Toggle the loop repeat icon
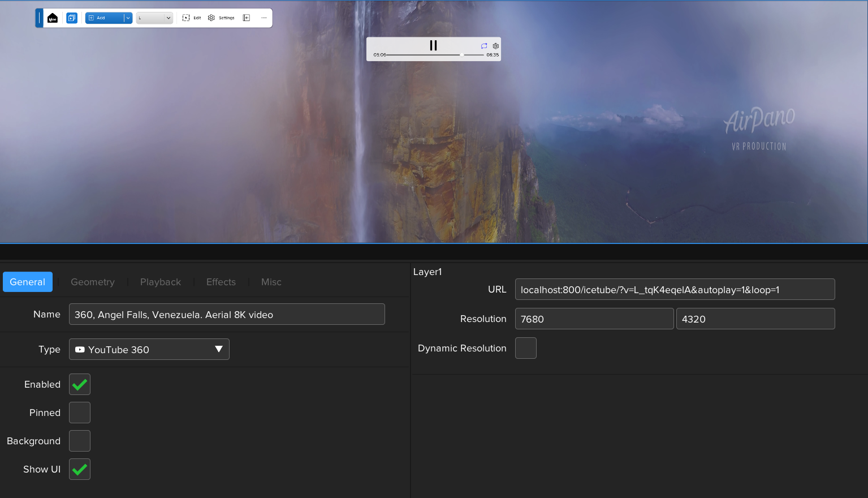Image resolution: width=868 pixels, height=498 pixels. 484,46
